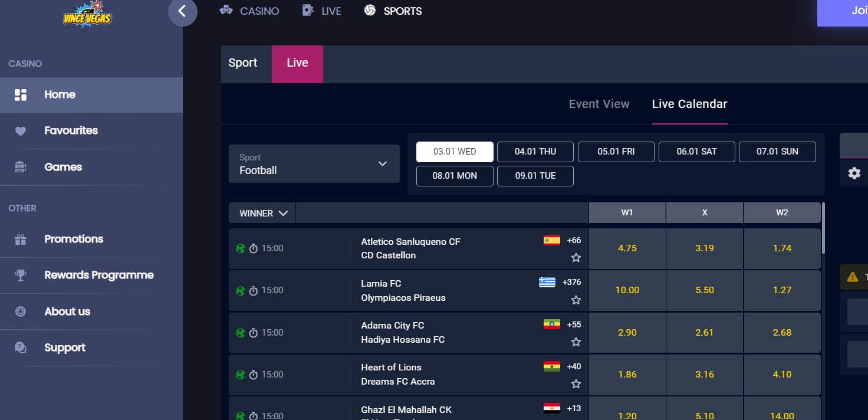Favourite the Atletico Sanluqueno CF match star

576,258
